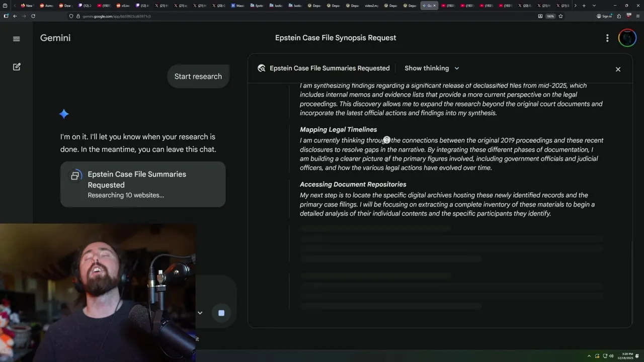Click the gemini.google.com address bar
Screen dimensions: 644x362
(302, 16)
